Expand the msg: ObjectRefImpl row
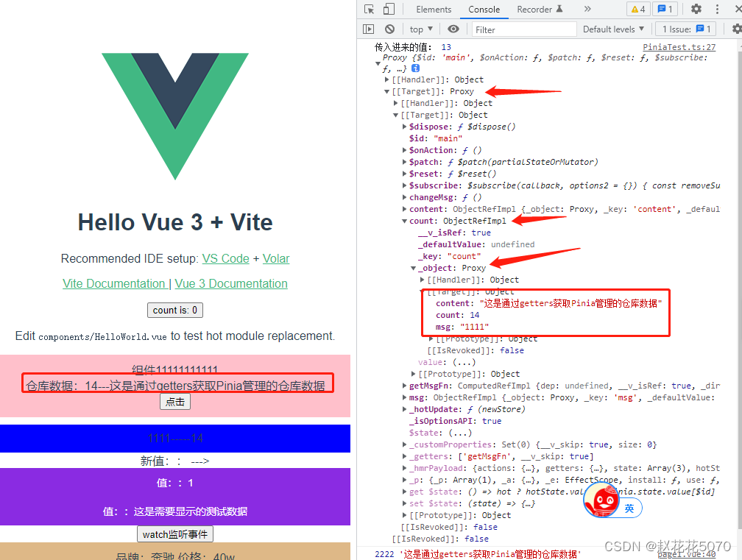The height and width of the screenshot is (560, 742). 405,397
